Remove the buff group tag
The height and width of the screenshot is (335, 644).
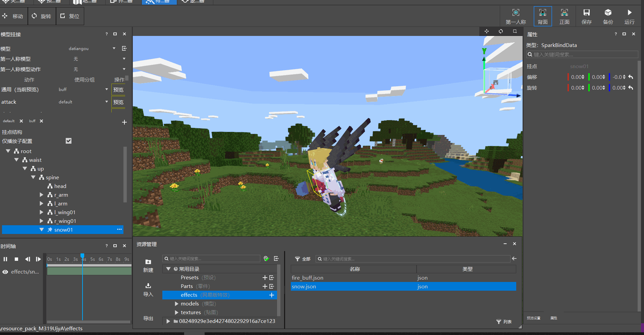coord(41,121)
